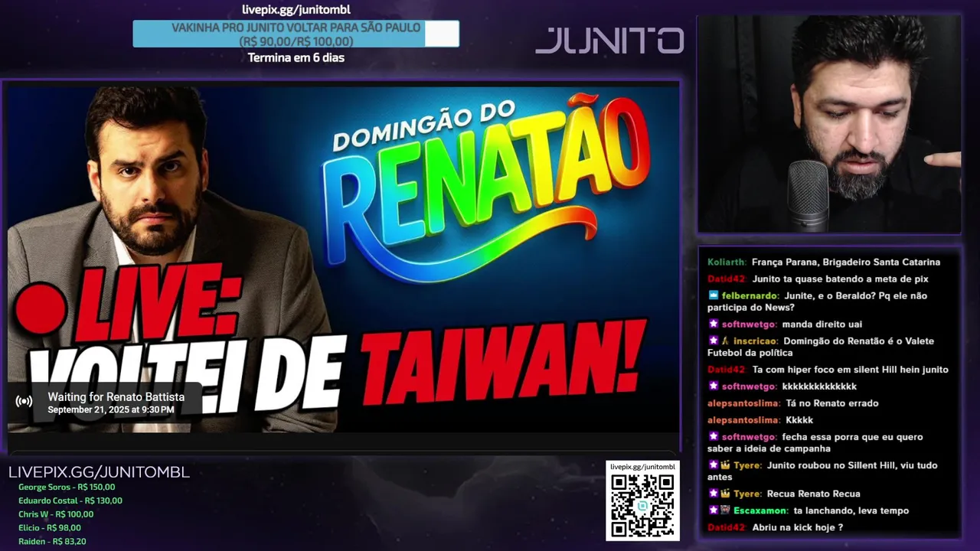The image size is (980, 551).
Task: Click username Koliarth in chat
Action: click(727, 262)
